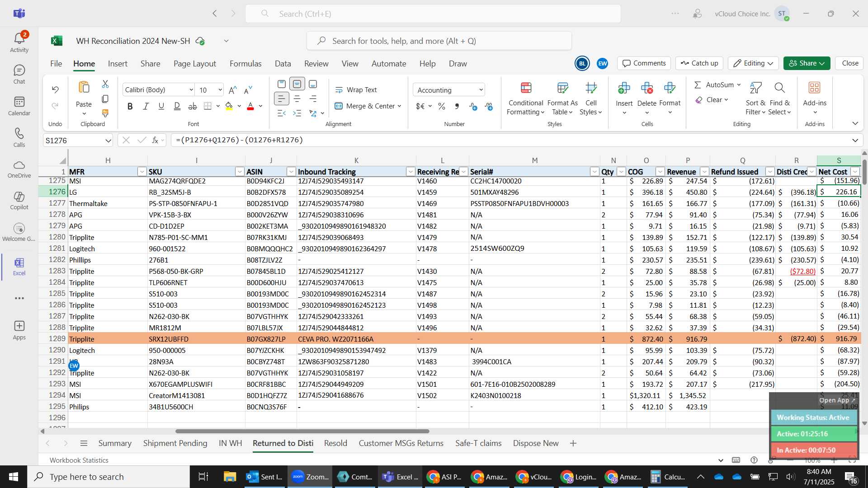Click Delete cells icon

coord(647,88)
